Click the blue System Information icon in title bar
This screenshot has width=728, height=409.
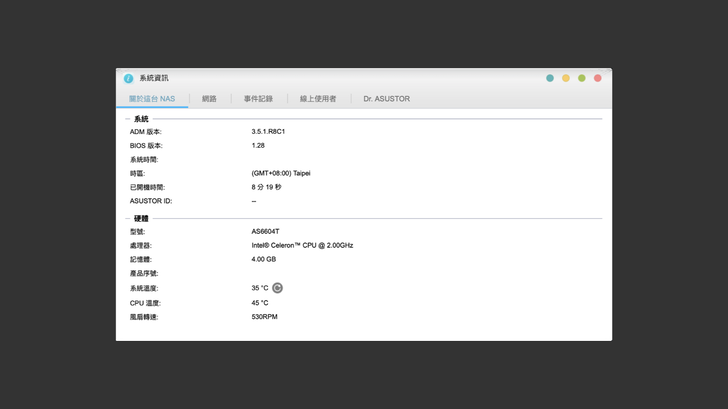[128, 78]
